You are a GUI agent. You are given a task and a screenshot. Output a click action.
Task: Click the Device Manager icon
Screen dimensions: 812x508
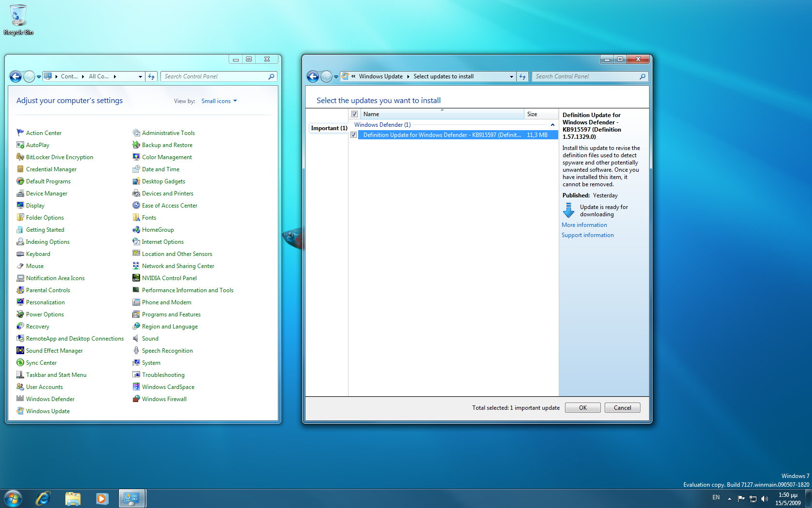[20, 194]
